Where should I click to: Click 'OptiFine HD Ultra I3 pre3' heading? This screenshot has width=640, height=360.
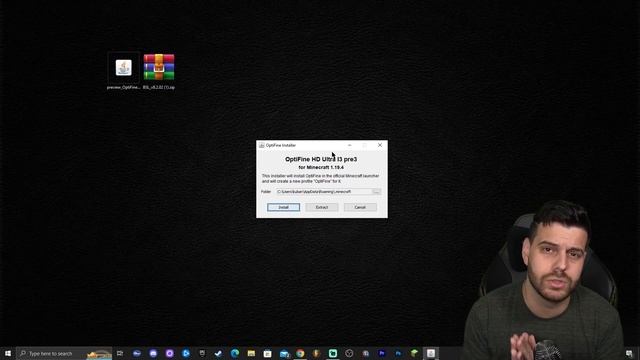321,159
